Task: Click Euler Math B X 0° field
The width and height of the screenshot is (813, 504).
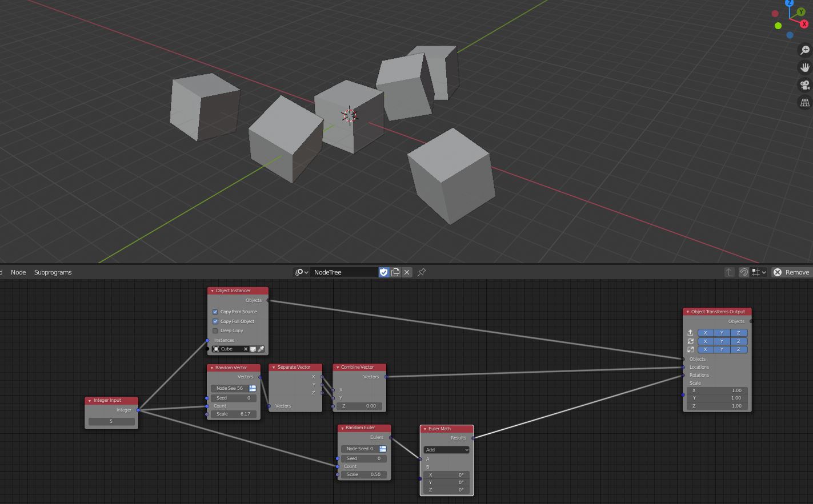Action: (x=447, y=475)
